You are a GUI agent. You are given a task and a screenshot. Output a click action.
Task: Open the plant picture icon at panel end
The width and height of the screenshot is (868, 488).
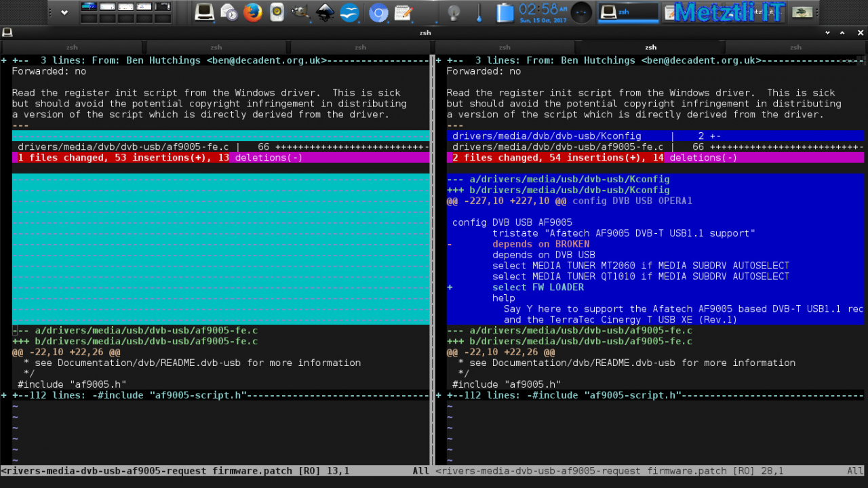(x=802, y=12)
